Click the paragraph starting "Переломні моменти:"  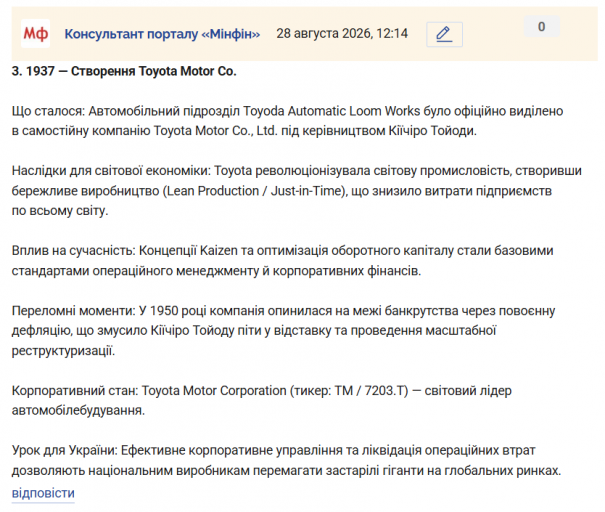click(283, 331)
